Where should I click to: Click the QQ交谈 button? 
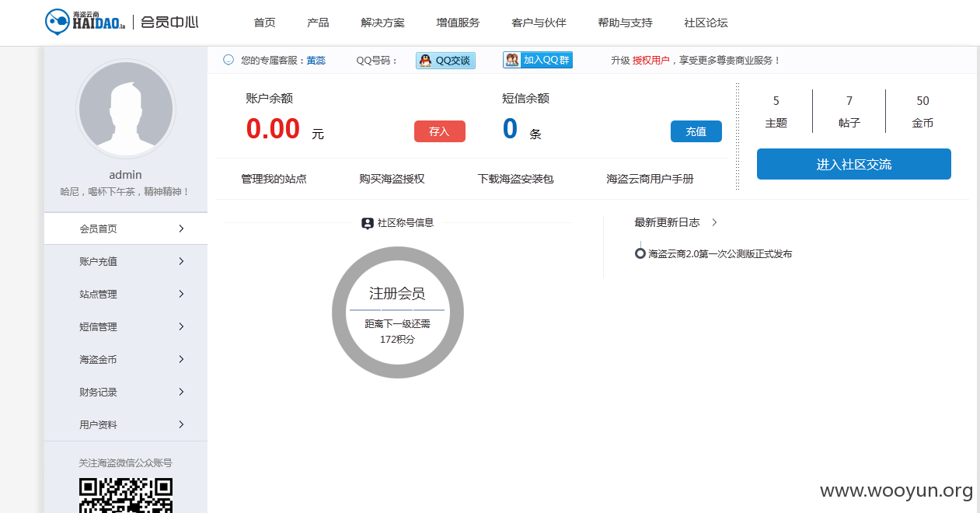446,60
